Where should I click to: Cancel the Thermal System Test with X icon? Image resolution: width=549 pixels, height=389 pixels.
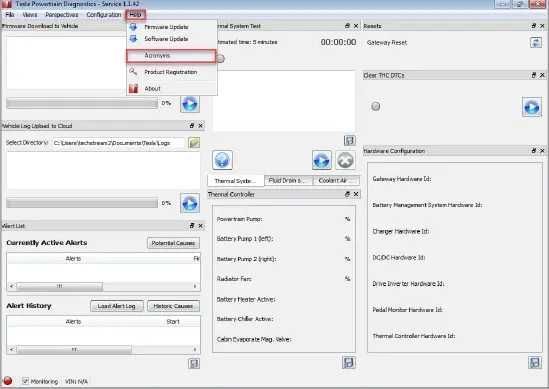pos(345,160)
